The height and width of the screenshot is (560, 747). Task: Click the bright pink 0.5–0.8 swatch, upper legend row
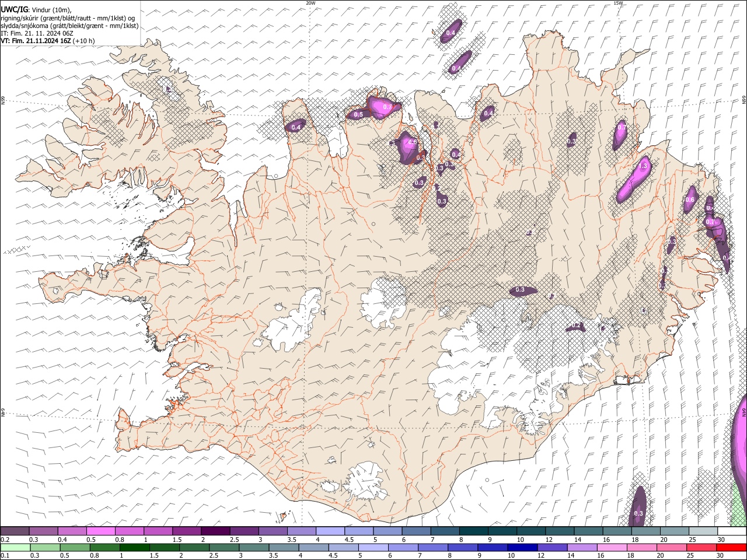click(x=101, y=531)
